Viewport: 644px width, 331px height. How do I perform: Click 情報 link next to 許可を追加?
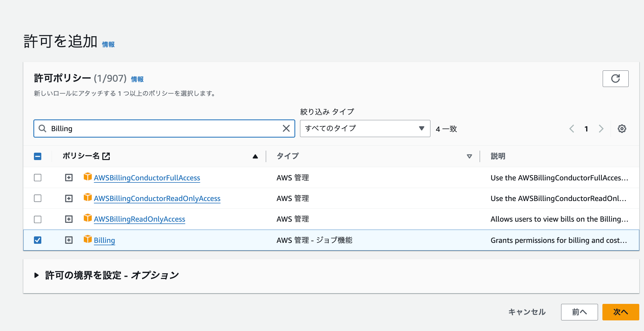point(108,45)
